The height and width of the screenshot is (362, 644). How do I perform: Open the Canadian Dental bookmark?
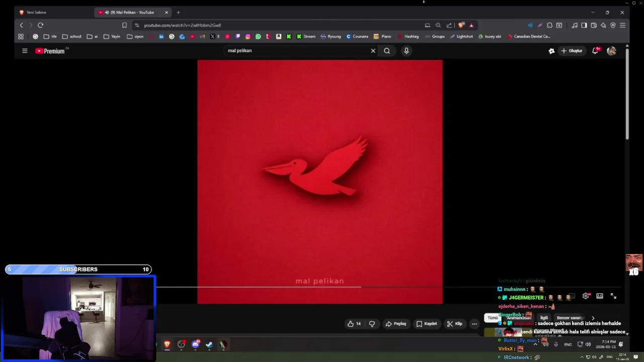(x=529, y=36)
